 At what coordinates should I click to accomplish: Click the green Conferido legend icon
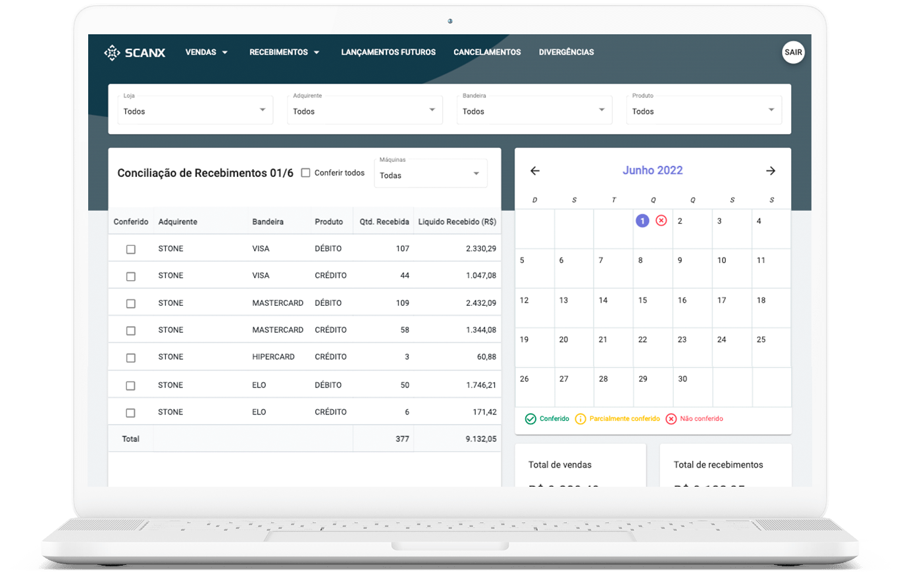(x=530, y=418)
